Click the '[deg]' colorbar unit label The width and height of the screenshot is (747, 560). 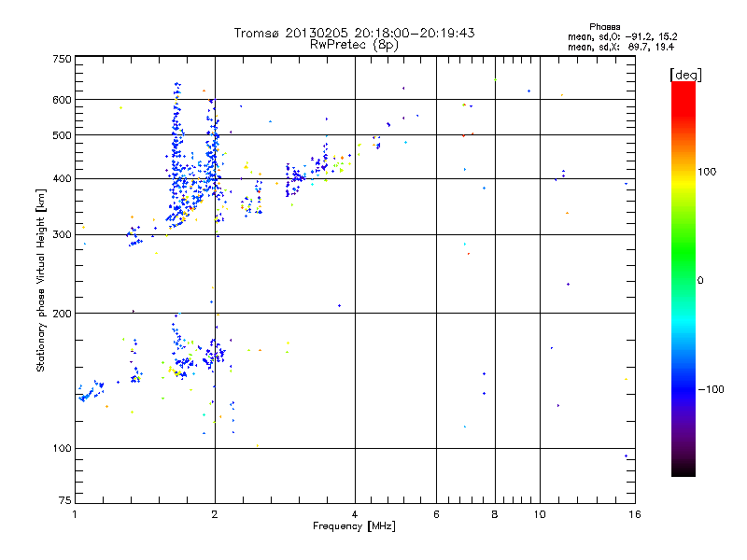pos(685,75)
